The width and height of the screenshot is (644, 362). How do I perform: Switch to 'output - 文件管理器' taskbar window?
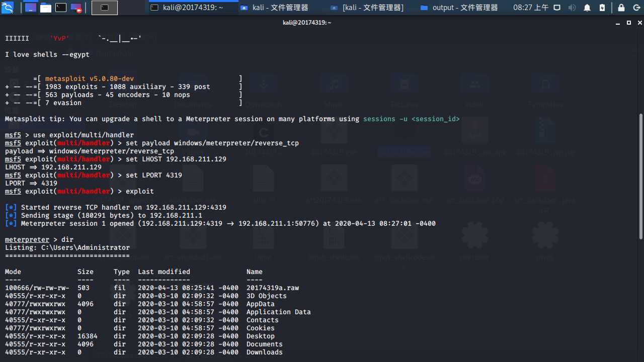coord(459,8)
